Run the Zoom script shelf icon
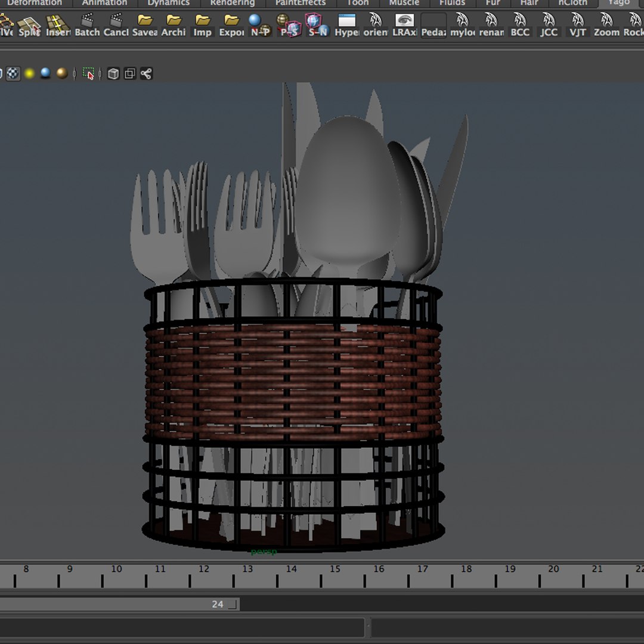The height and width of the screenshot is (644, 644). [x=606, y=24]
